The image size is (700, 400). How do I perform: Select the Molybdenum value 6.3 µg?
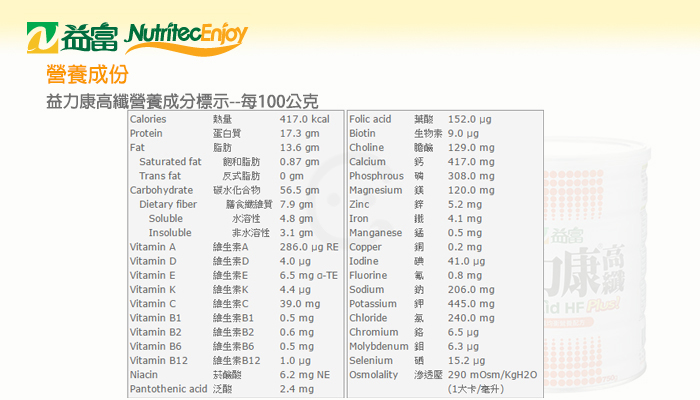tap(463, 346)
